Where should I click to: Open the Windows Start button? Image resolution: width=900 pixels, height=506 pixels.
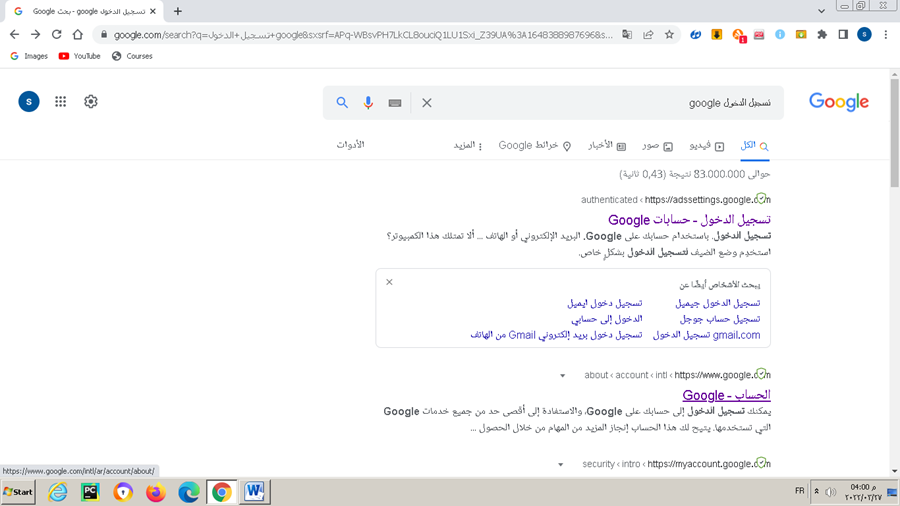point(18,492)
